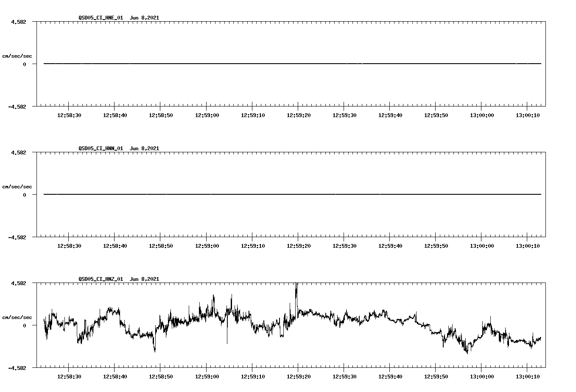Click the flat HNE trace line
Screen dimensions: 576x392
[x=293, y=64]
